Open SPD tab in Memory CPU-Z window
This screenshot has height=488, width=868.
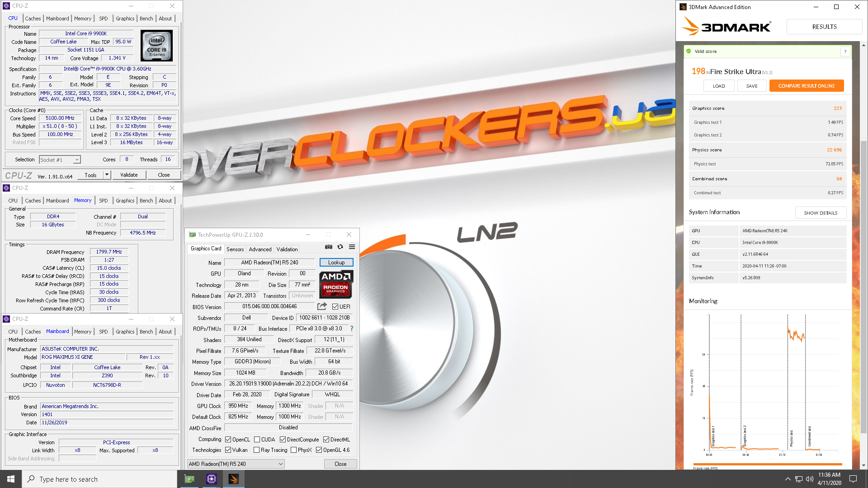point(103,201)
